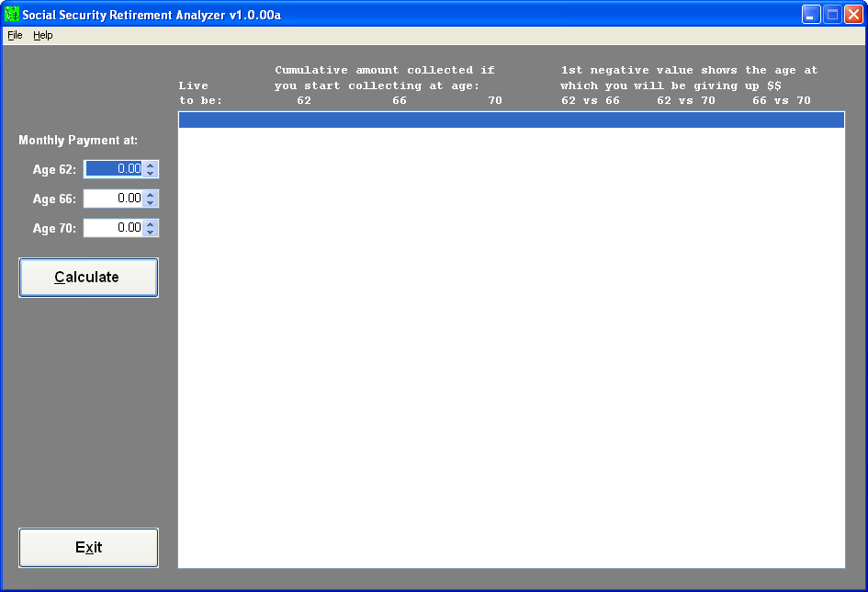Select the highlighted blue row in results list
This screenshot has height=592, width=868.
pos(511,120)
